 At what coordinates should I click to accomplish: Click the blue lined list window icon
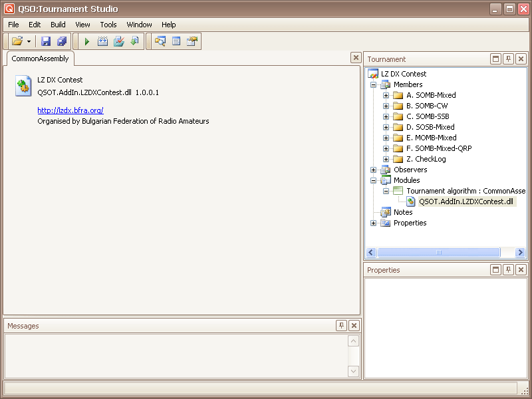pyautogui.click(x=176, y=42)
